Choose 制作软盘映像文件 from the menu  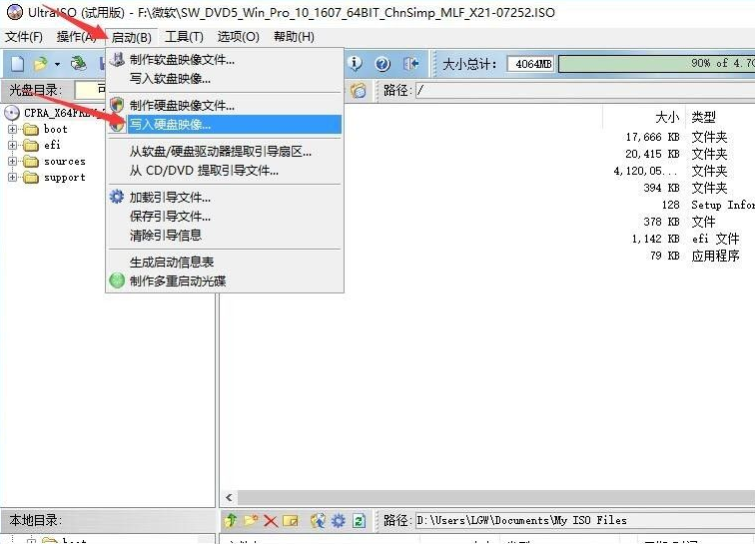[x=182, y=59]
